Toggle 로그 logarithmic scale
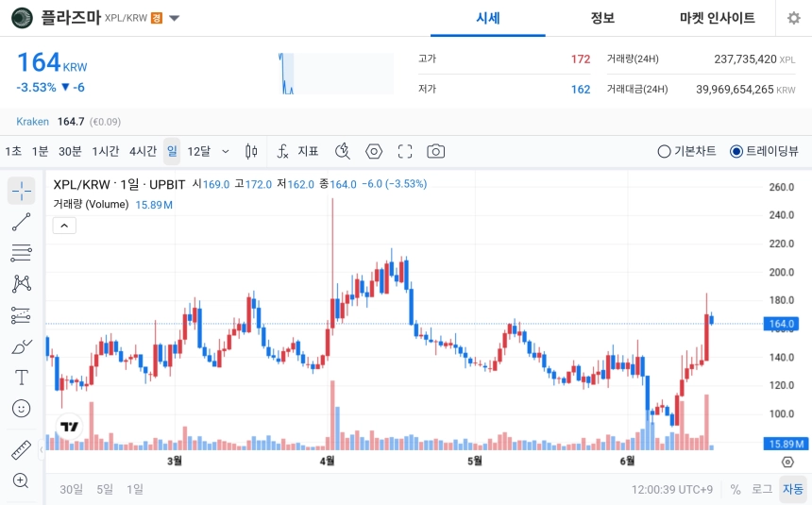This screenshot has width=812, height=505. click(762, 489)
